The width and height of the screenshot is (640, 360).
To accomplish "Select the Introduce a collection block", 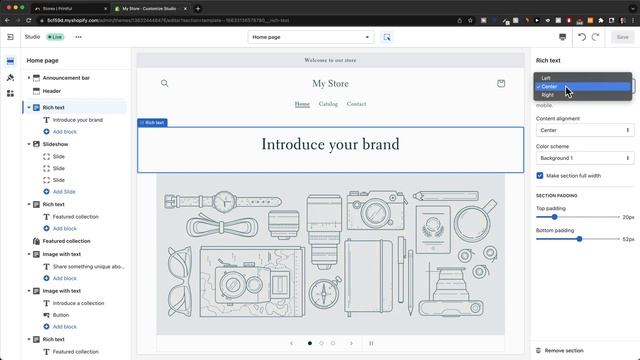I will click(x=78, y=303).
